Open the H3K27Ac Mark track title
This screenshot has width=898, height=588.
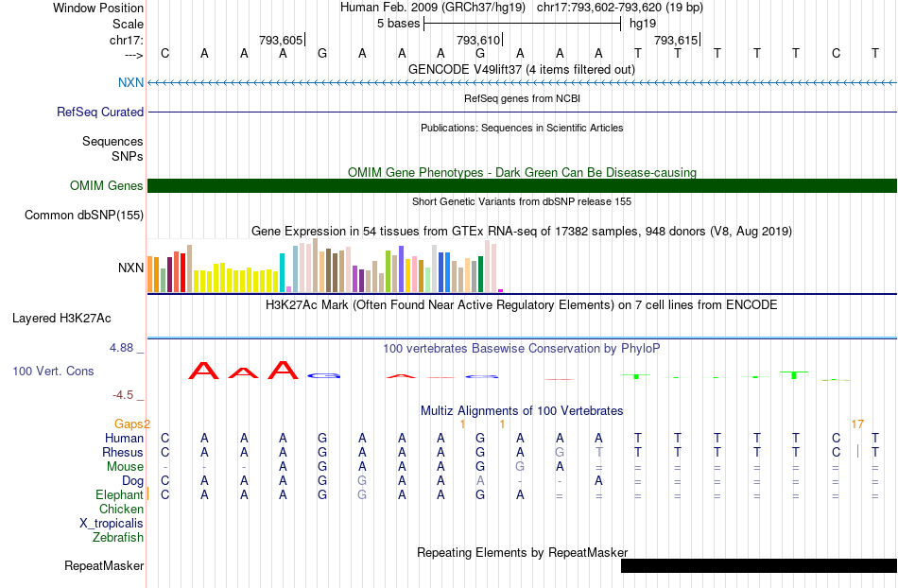click(522, 304)
